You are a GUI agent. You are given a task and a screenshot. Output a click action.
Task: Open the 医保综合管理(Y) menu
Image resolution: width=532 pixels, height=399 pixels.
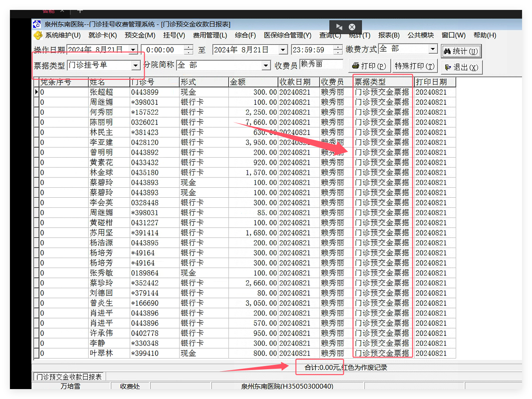coord(288,35)
